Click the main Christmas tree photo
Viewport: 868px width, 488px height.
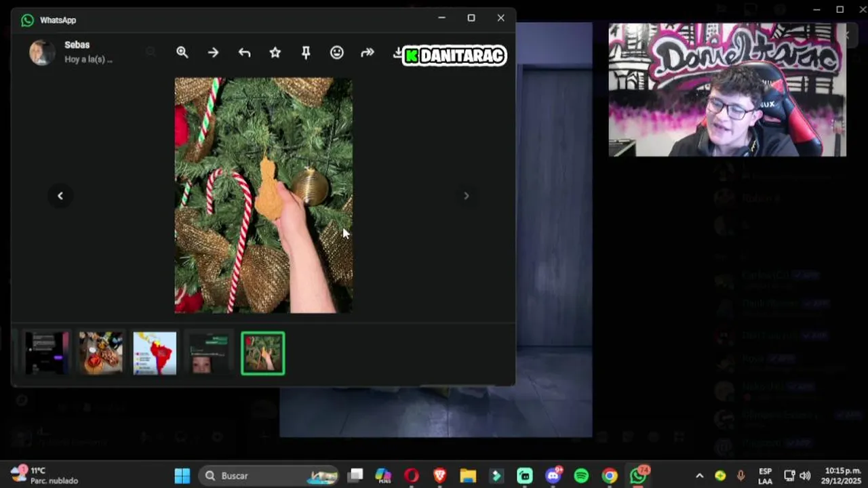pyautogui.click(x=264, y=195)
